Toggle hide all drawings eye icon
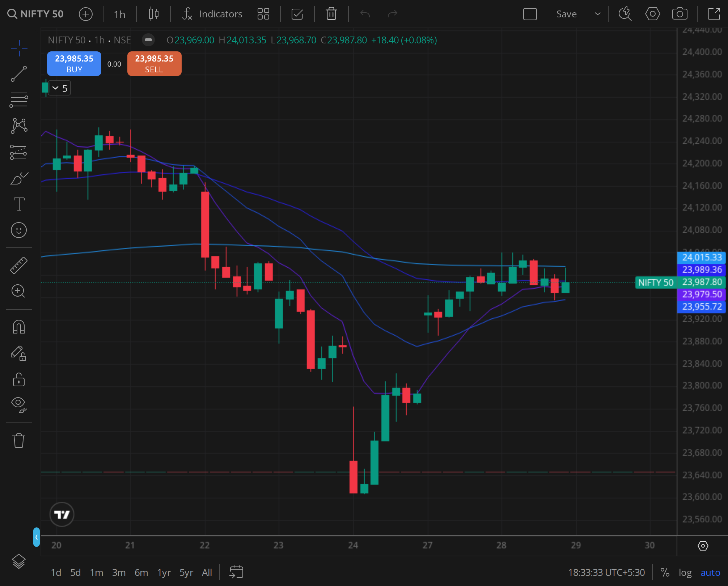728x586 pixels. [19, 405]
